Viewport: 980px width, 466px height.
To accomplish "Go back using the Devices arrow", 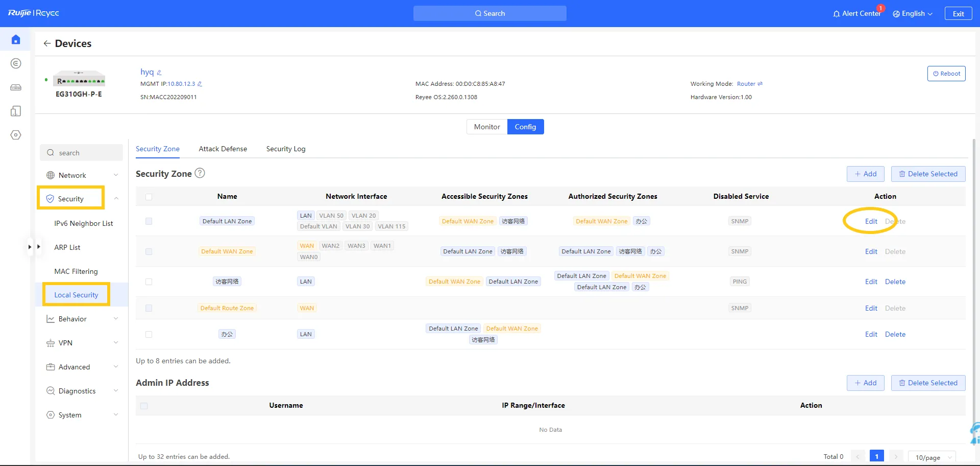I will pyautogui.click(x=47, y=43).
